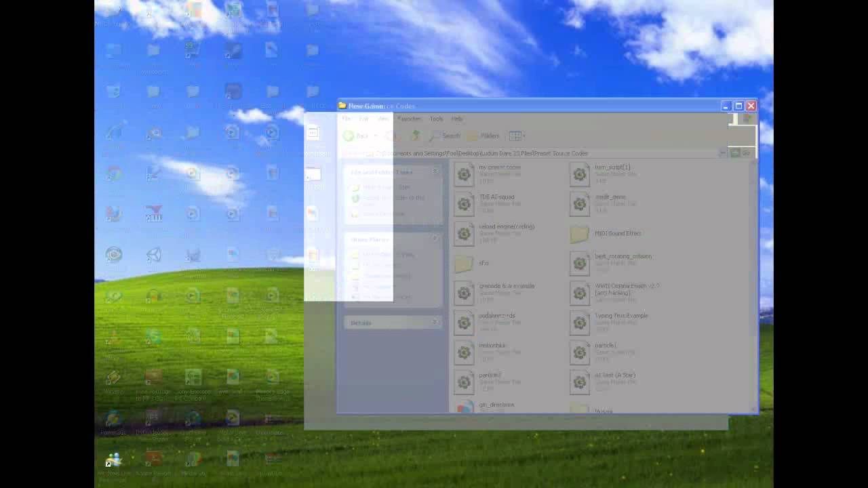Open the Edit menu
868x488 pixels.
click(364, 119)
